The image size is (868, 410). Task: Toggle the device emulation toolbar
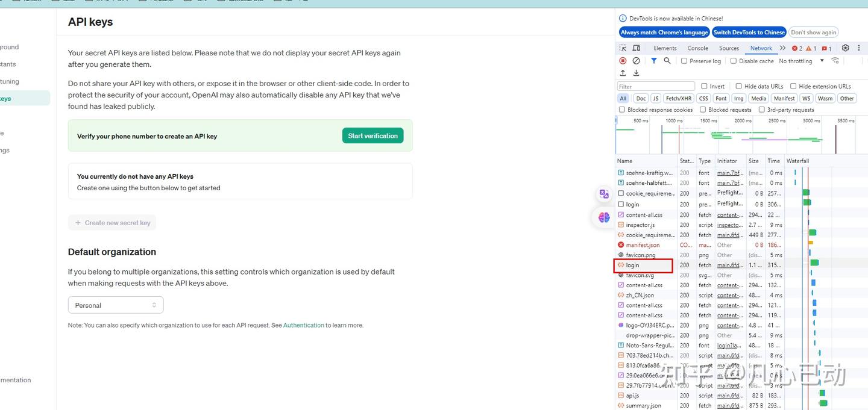[x=637, y=48]
